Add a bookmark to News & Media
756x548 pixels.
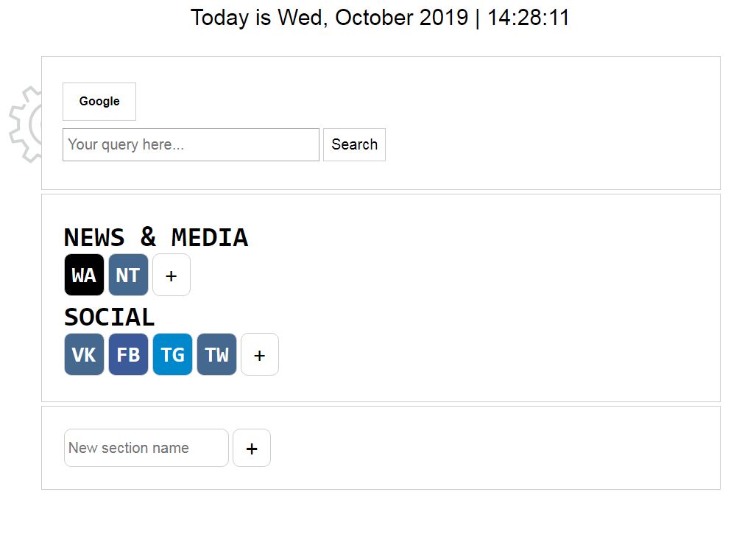(172, 275)
